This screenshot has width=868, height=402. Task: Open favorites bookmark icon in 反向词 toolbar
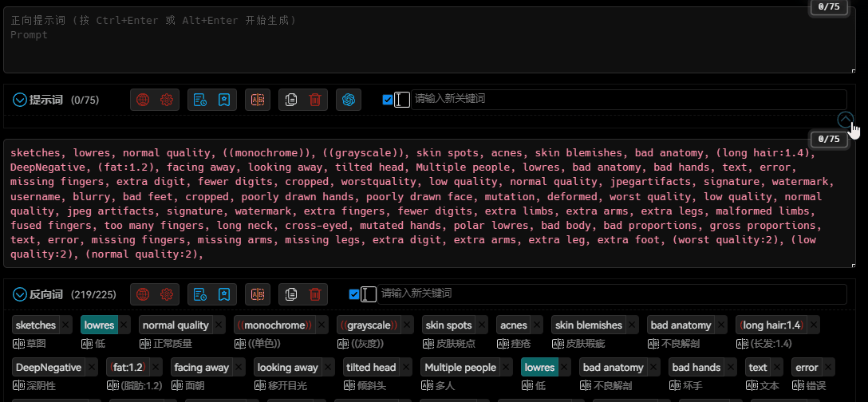click(x=224, y=294)
